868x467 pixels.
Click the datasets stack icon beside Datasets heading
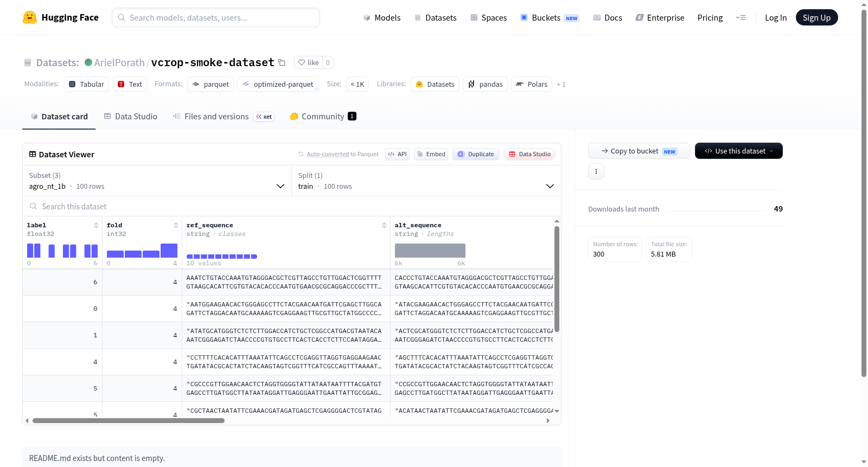pyautogui.click(x=28, y=62)
